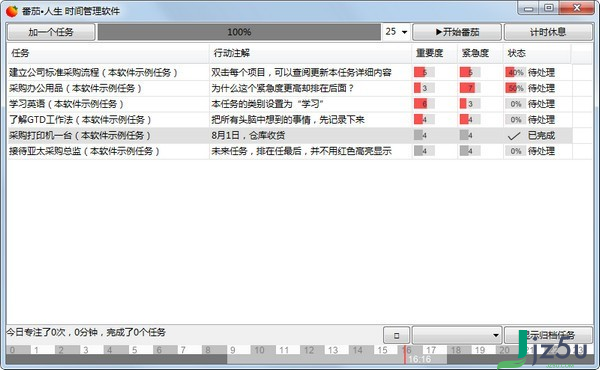Viewport: 600px width, 370px height.
Task: Click hour 12 on the timeline
Action: (x=309, y=350)
